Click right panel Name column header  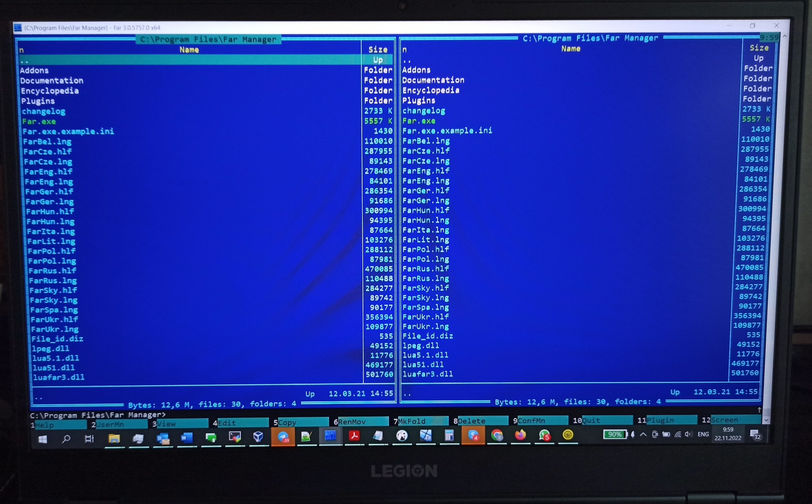click(571, 49)
